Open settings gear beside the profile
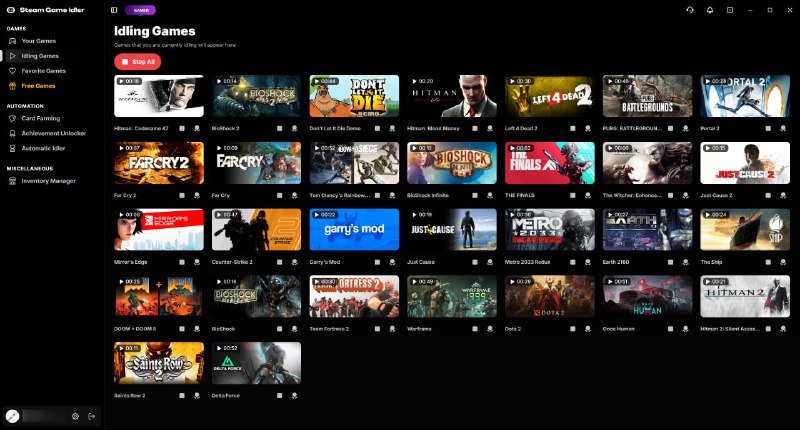 click(76, 416)
